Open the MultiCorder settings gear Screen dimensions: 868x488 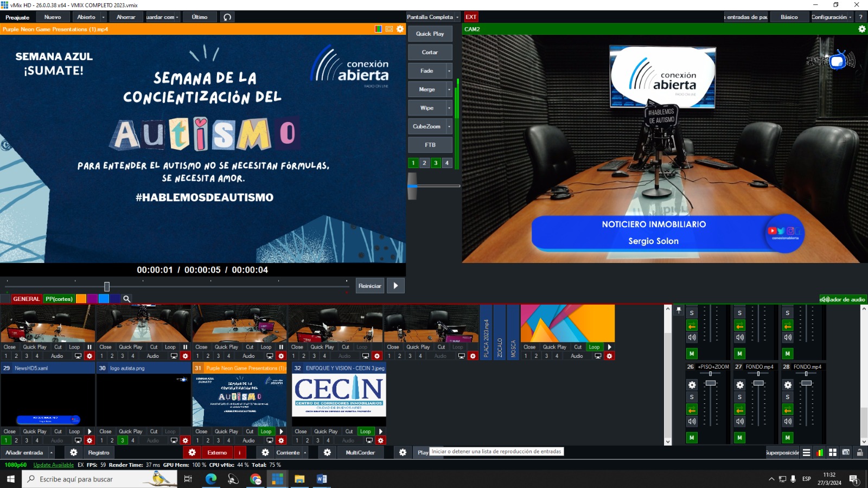403,452
